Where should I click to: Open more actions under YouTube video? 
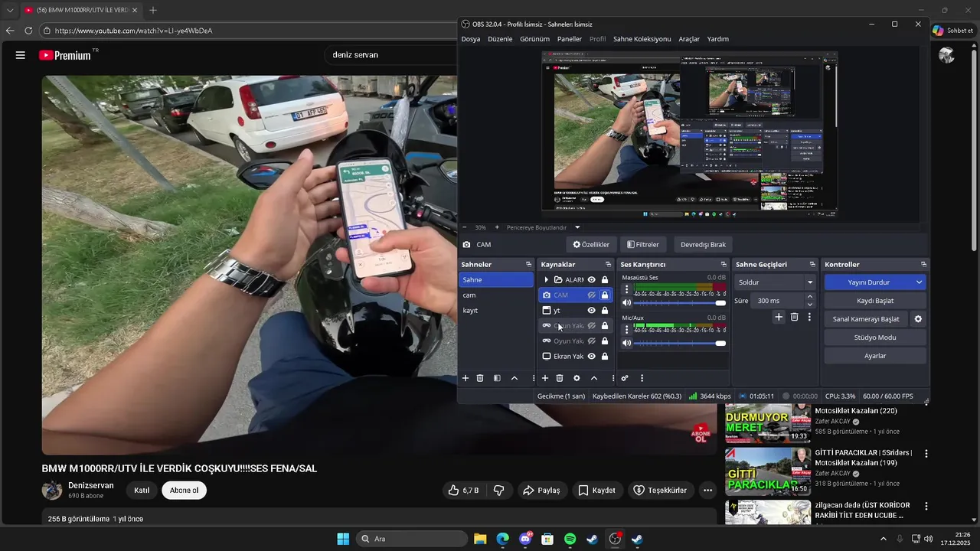[x=708, y=491]
